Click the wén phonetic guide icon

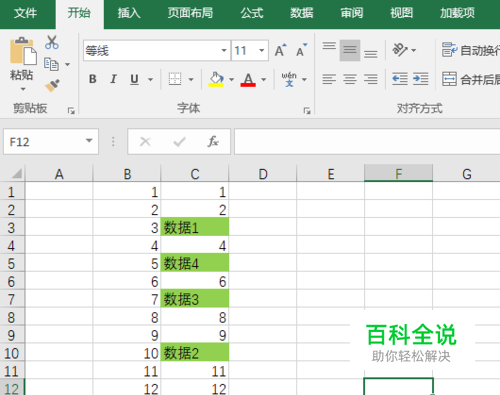[289, 79]
